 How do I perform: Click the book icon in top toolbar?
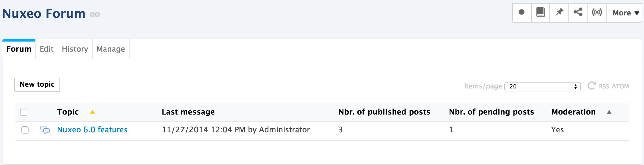[x=540, y=12]
